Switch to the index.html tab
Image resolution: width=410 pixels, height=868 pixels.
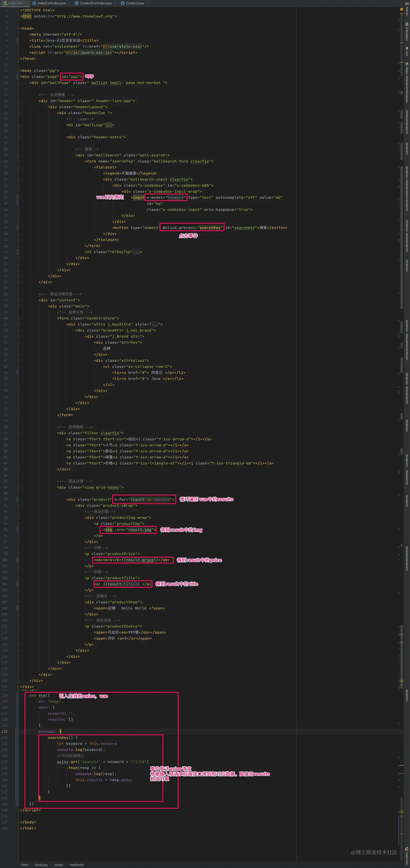(15, 3)
